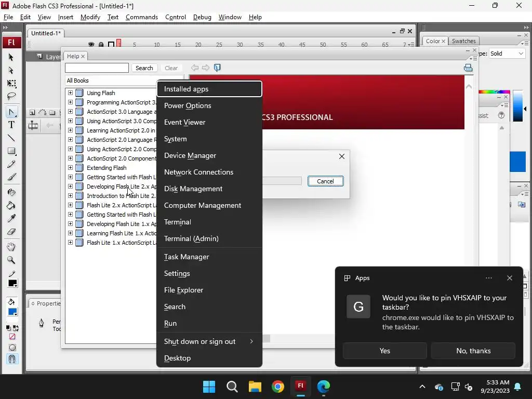Click the stroke color black swatch
The width and height of the screenshot is (532, 399).
[12, 283]
